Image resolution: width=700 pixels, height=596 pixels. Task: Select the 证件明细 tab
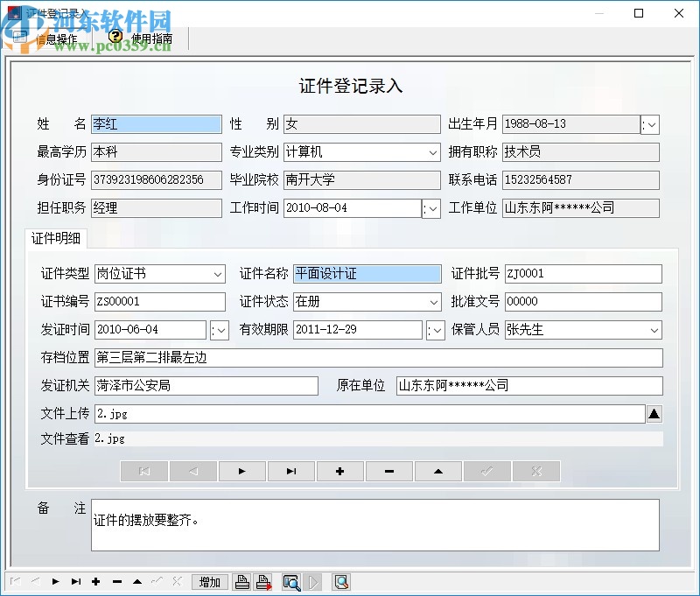tap(55, 238)
